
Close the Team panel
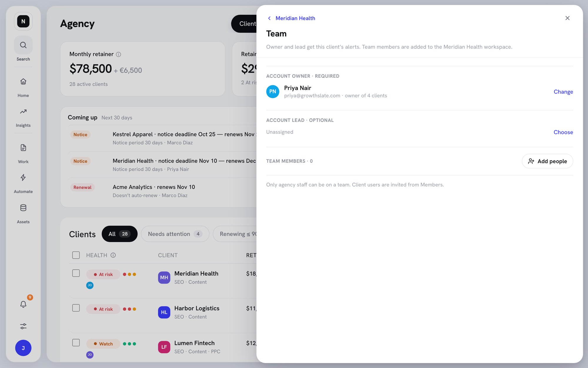[x=567, y=18]
